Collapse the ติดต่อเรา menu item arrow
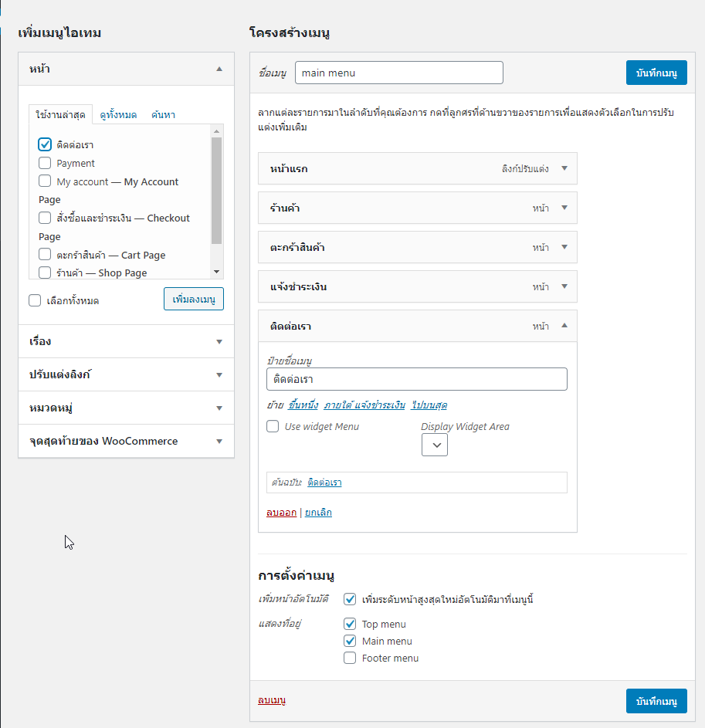Image resolution: width=705 pixels, height=728 pixels. 564,326
